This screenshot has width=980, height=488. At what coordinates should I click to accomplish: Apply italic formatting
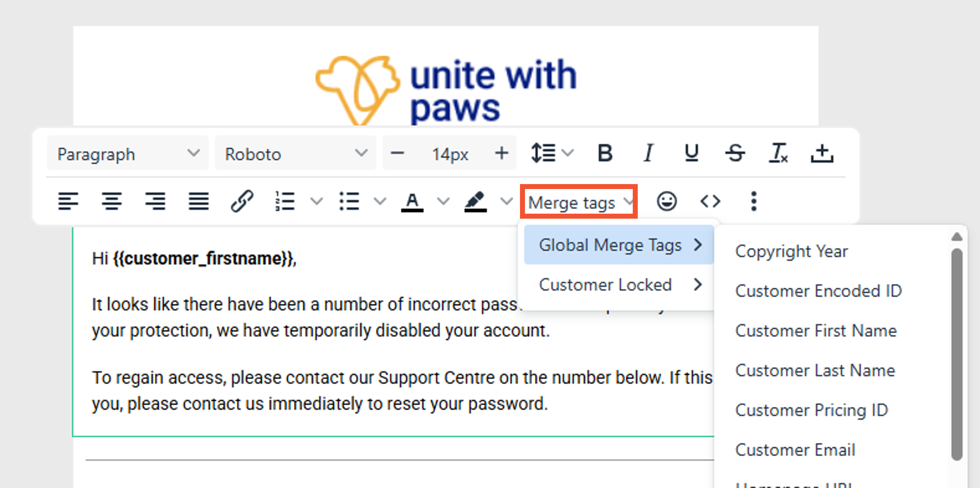point(649,153)
